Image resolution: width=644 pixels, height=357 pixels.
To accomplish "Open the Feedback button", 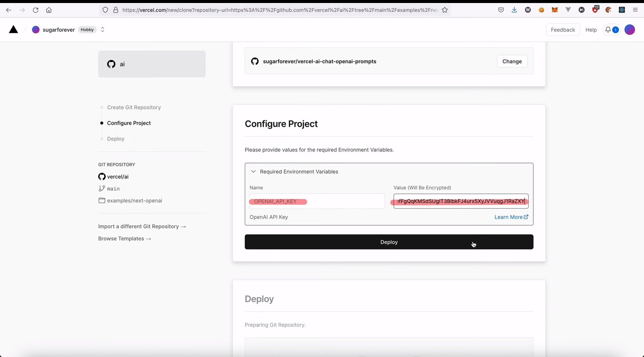I will click(x=562, y=30).
